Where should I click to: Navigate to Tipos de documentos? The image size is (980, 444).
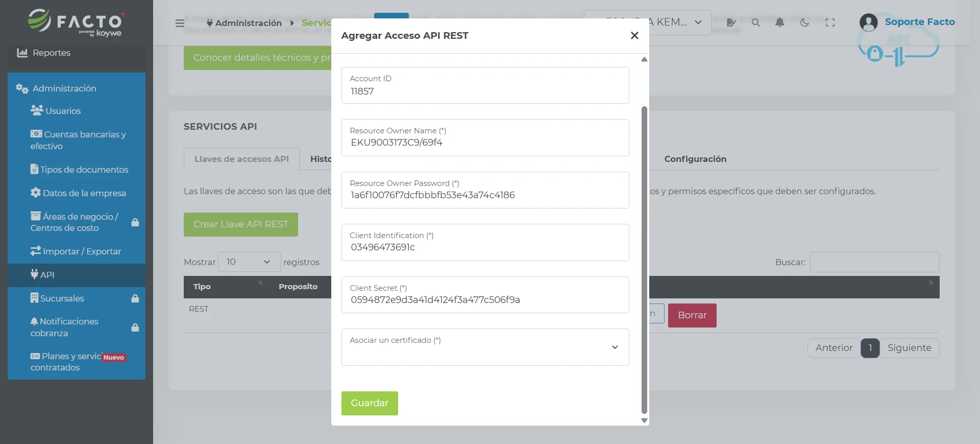pyautogui.click(x=77, y=170)
